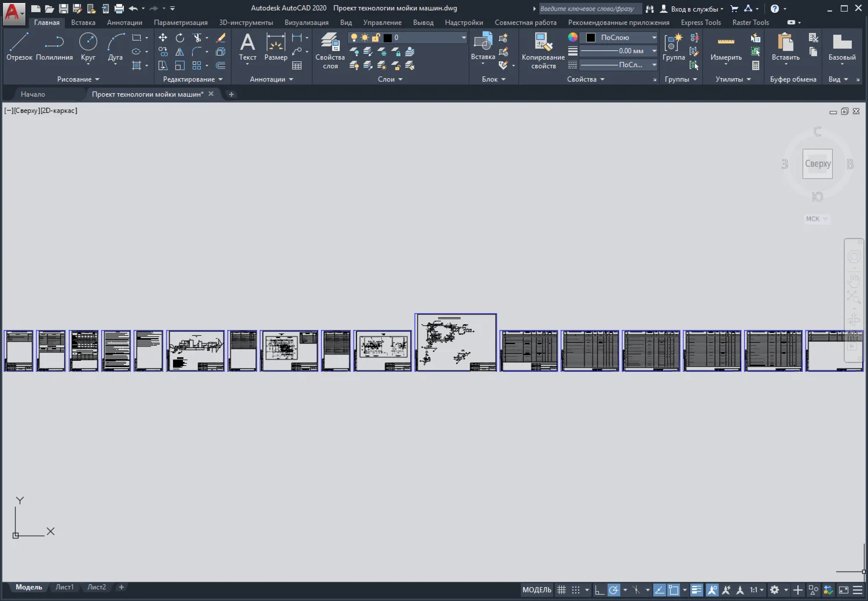The image size is (868, 601).
Task: Select the Круг (circle) tool
Action: [x=88, y=46]
